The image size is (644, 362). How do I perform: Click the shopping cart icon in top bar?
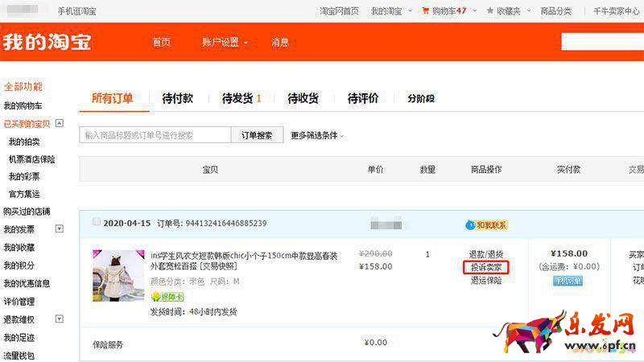click(x=425, y=11)
